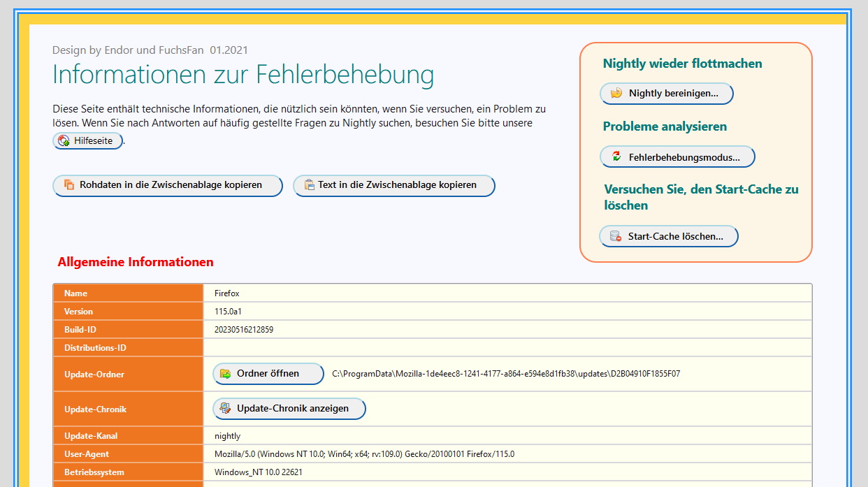
Task: Click the broom icon on Nightly bereinigen
Action: click(x=616, y=93)
